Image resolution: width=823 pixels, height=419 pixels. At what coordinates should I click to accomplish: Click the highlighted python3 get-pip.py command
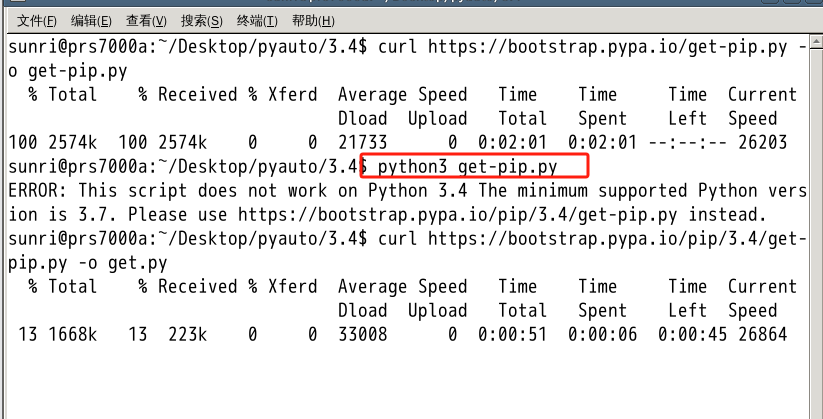pyautogui.click(x=467, y=166)
